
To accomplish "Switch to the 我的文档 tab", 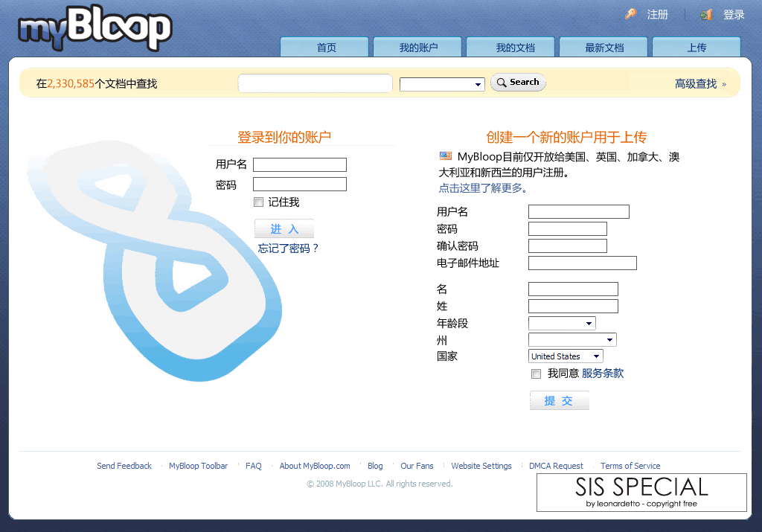I will click(510, 47).
